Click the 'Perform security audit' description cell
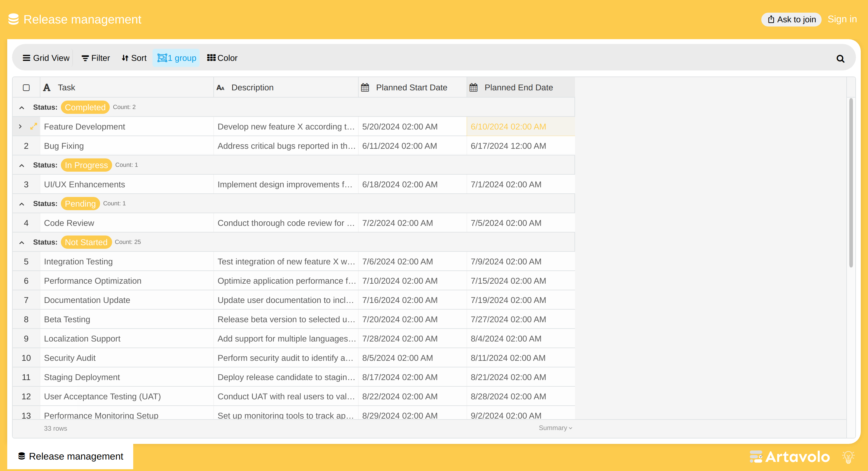Image resolution: width=868 pixels, height=471 pixels. pyautogui.click(x=286, y=358)
